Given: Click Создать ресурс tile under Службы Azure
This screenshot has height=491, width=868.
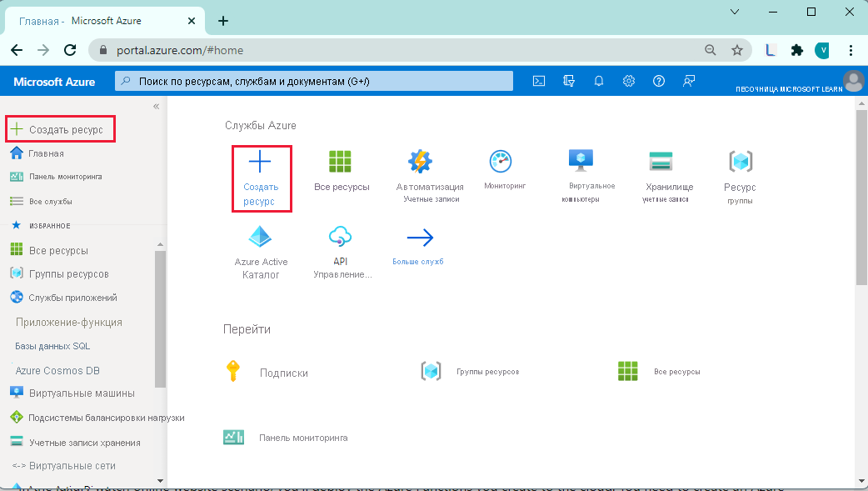Looking at the screenshot, I should click(x=262, y=178).
